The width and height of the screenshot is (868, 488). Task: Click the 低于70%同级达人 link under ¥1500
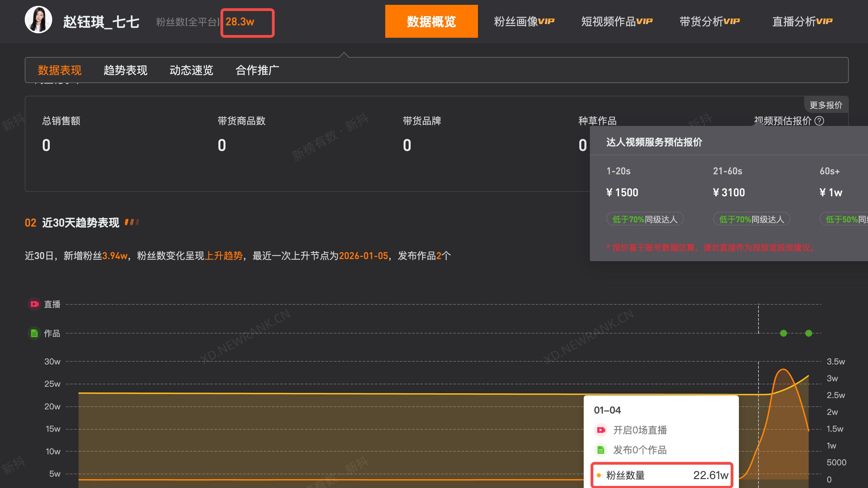[645, 219]
